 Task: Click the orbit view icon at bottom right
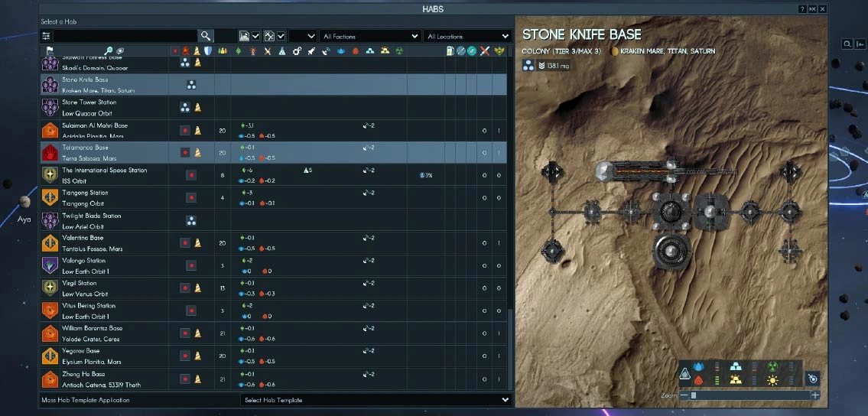click(x=814, y=378)
